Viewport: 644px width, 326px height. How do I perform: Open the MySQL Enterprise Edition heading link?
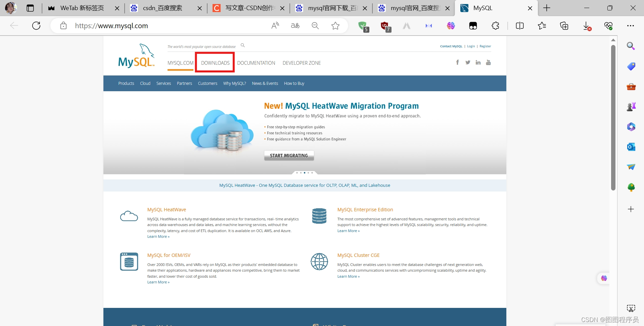(365, 210)
